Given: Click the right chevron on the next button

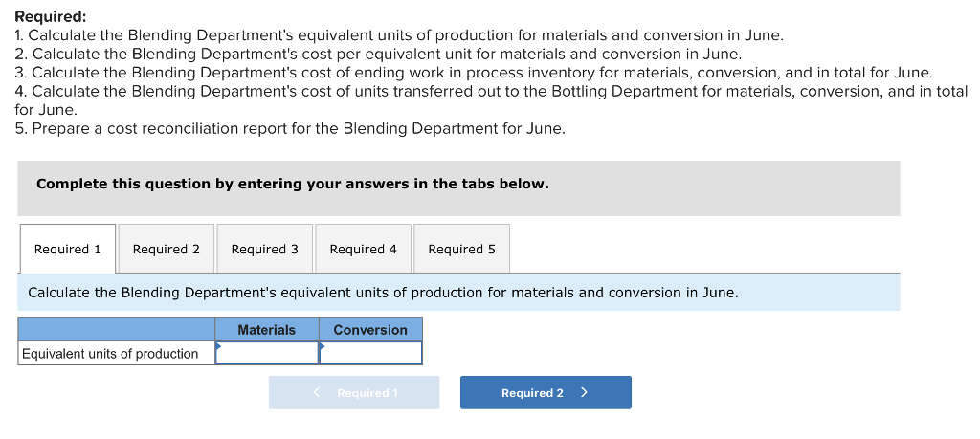Looking at the screenshot, I should tap(584, 393).
